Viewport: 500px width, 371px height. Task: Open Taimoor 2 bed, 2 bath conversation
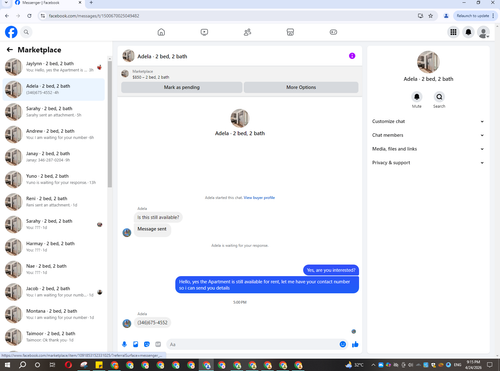[54, 337]
